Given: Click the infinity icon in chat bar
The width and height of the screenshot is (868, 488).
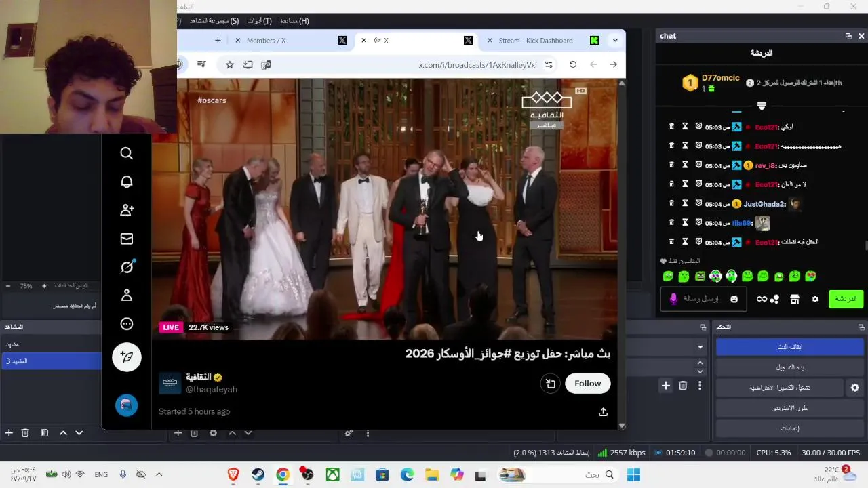Looking at the screenshot, I should (x=762, y=299).
